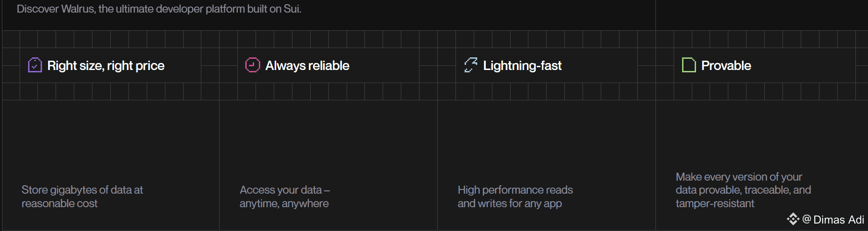Image resolution: width=868 pixels, height=231 pixels.
Task: Click "Store gigabytes of data at" text
Action: point(82,190)
